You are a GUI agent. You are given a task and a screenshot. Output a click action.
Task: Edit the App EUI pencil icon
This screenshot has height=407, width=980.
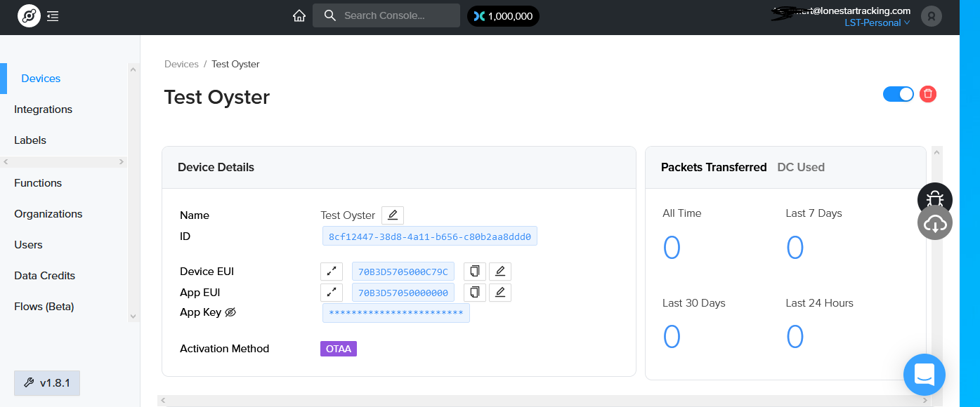coord(500,293)
